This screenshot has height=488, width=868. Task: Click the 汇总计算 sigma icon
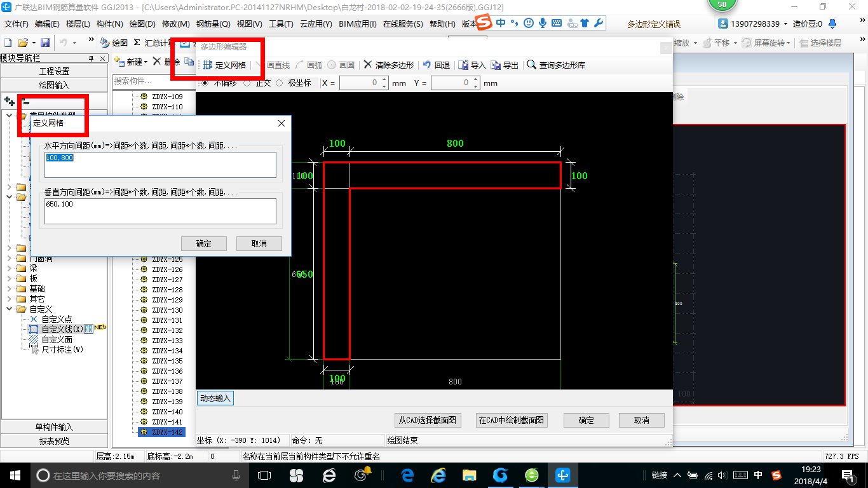point(137,43)
